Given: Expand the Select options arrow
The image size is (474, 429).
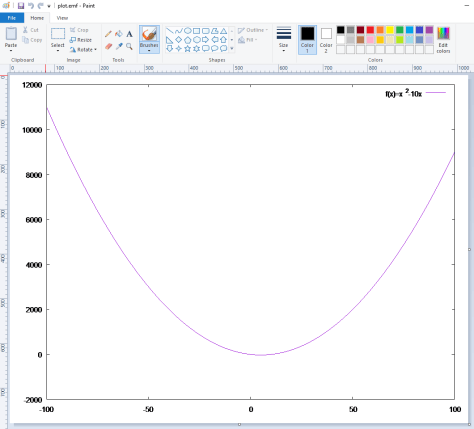Looking at the screenshot, I should tap(58, 51).
